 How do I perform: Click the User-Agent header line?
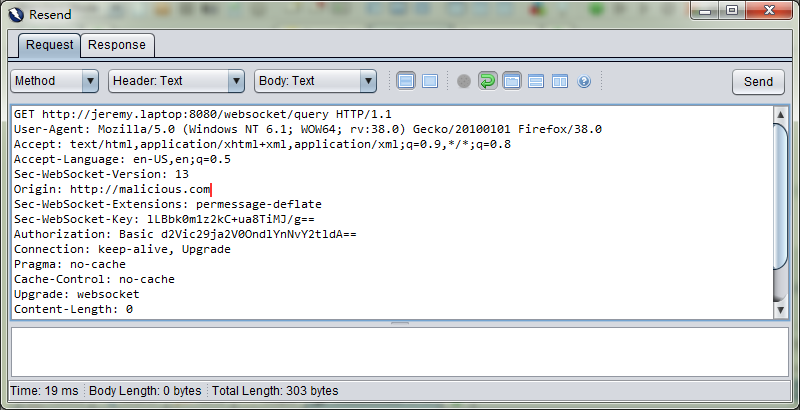point(308,129)
